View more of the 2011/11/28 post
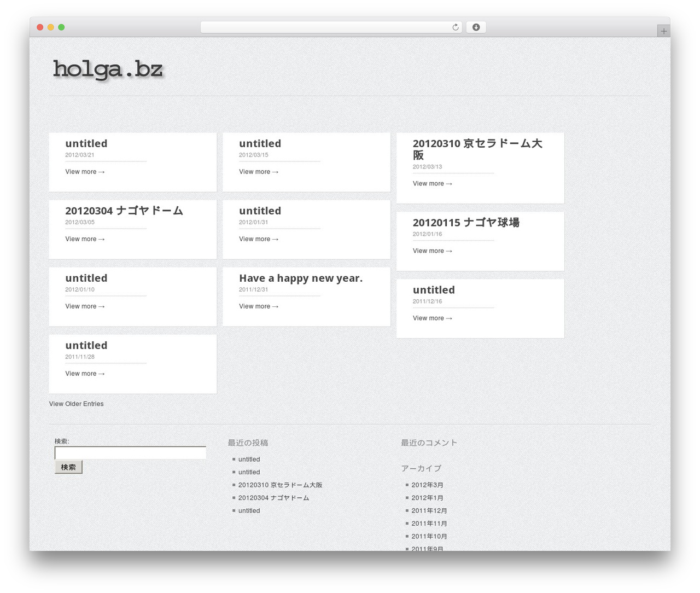 (x=85, y=374)
